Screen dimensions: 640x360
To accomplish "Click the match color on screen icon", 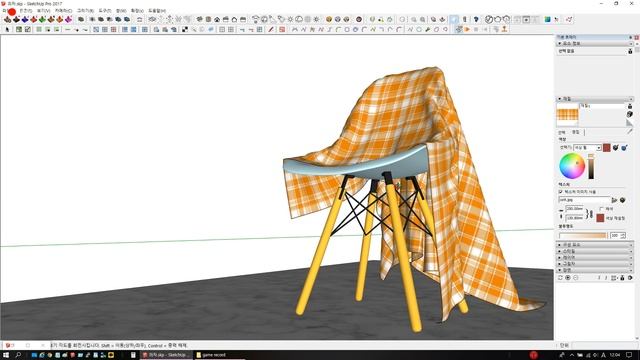I will point(624,147).
